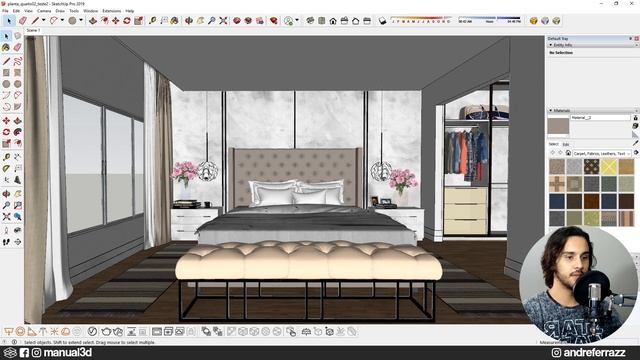
Task: Select the Zoom magnifier tool in top toolbar
Action: tap(211, 20)
